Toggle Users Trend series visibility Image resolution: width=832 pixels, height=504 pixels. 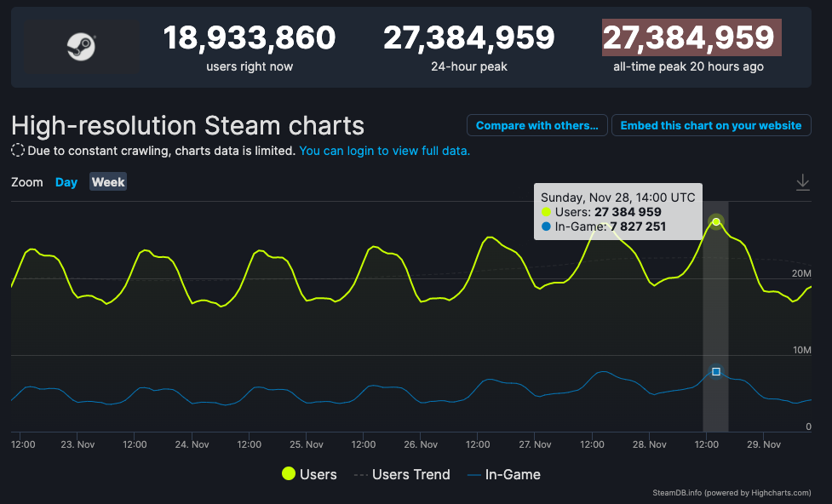point(402,474)
